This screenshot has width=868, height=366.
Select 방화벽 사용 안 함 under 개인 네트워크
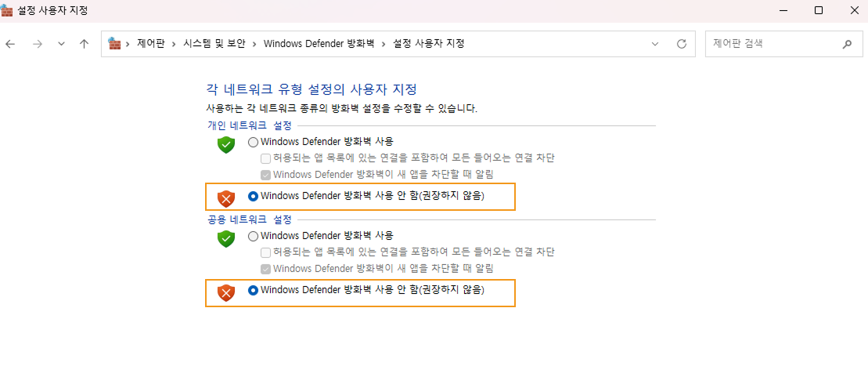[253, 196]
